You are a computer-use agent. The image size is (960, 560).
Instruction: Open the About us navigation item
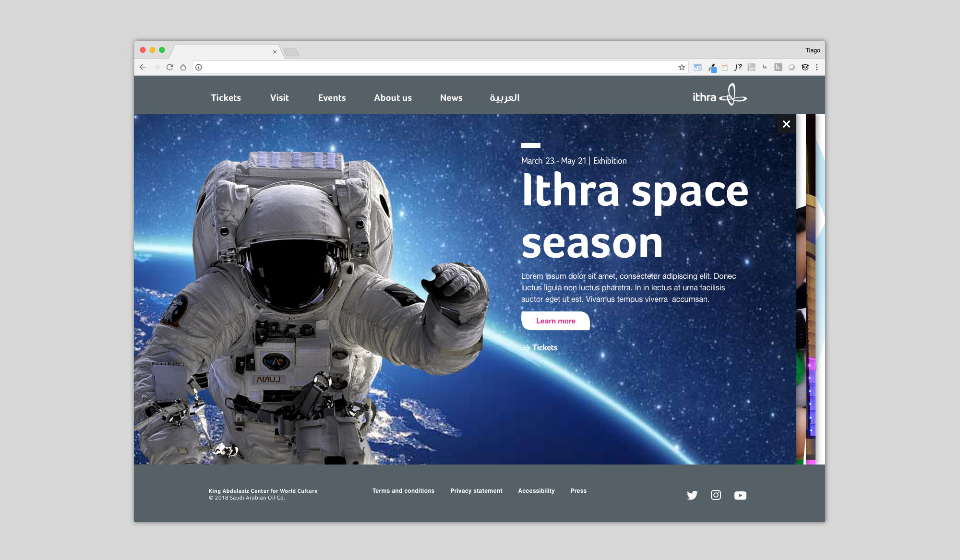click(x=393, y=98)
